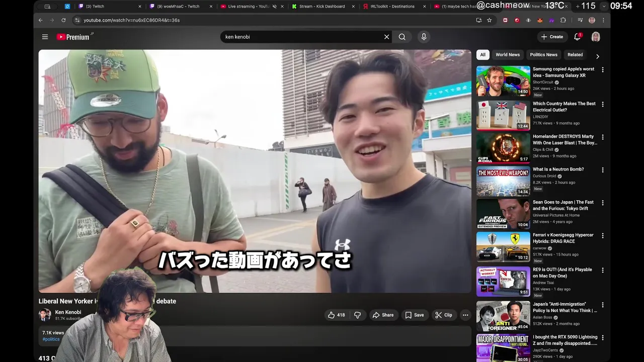Open 'What Is a Neutron Bomb?' video

coord(558,169)
